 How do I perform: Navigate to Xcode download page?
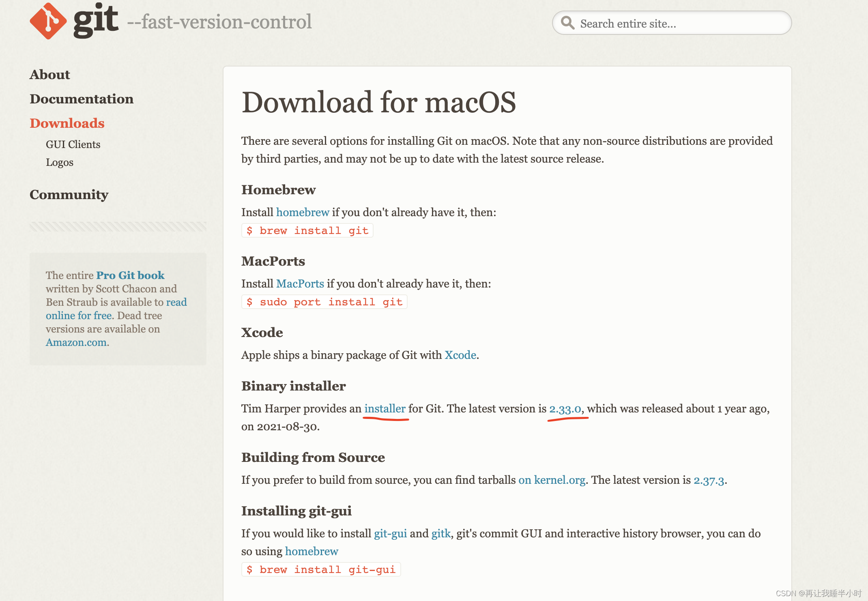point(458,356)
